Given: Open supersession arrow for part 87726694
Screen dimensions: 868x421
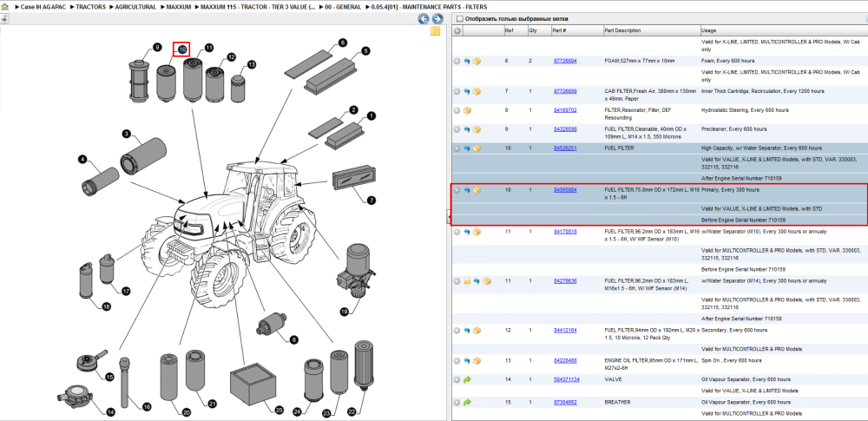Looking at the screenshot, I should (x=467, y=61).
